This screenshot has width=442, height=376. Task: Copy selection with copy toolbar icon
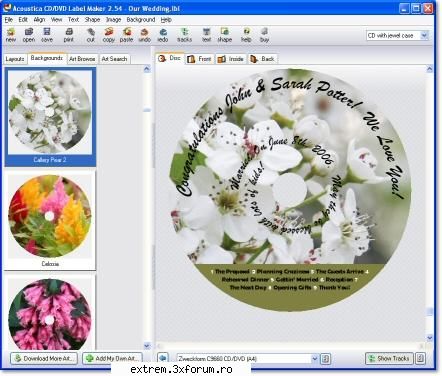coord(108,35)
